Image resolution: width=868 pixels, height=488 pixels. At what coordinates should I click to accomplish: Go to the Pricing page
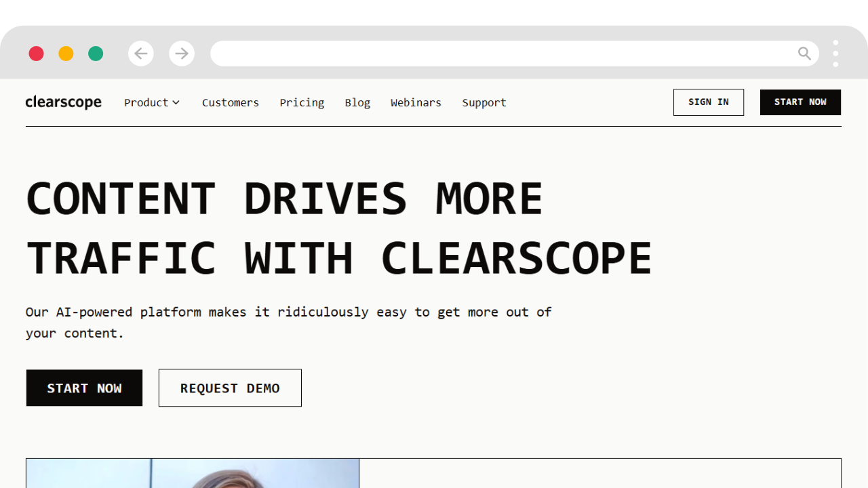click(302, 102)
